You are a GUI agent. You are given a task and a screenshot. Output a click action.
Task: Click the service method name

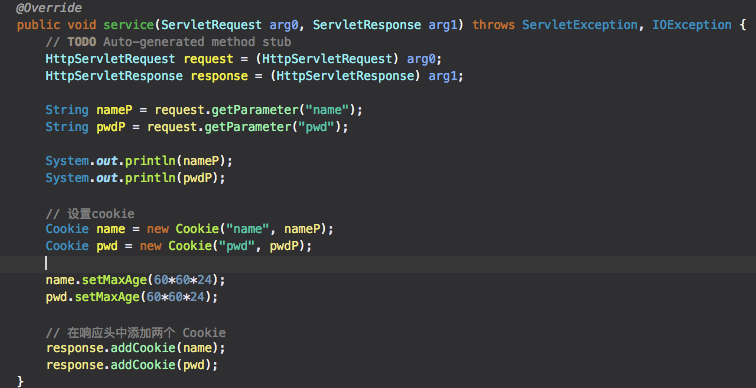(x=128, y=25)
